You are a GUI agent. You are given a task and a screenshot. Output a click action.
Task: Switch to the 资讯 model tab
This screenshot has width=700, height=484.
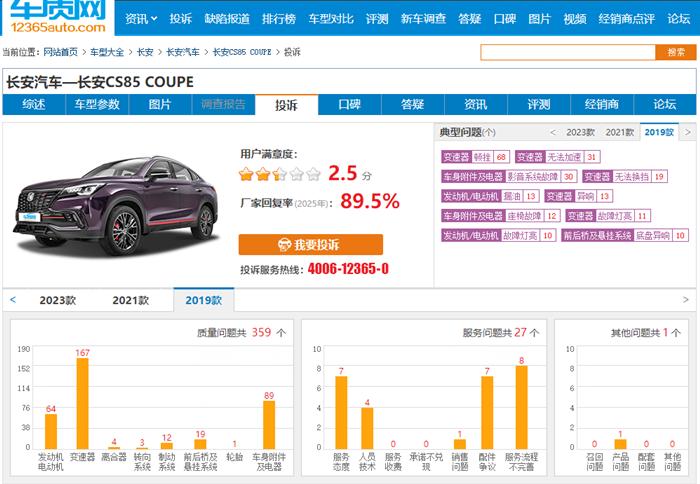click(x=476, y=104)
